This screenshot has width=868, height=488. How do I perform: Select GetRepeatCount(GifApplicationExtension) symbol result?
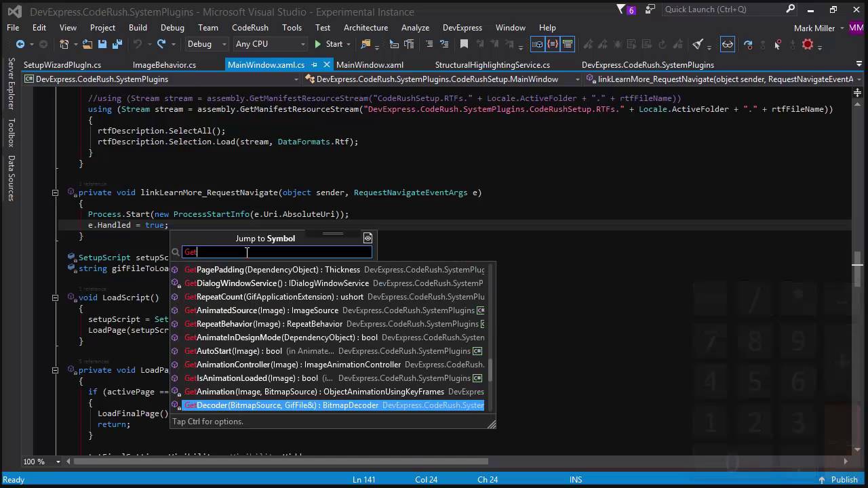tap(328, 297)
